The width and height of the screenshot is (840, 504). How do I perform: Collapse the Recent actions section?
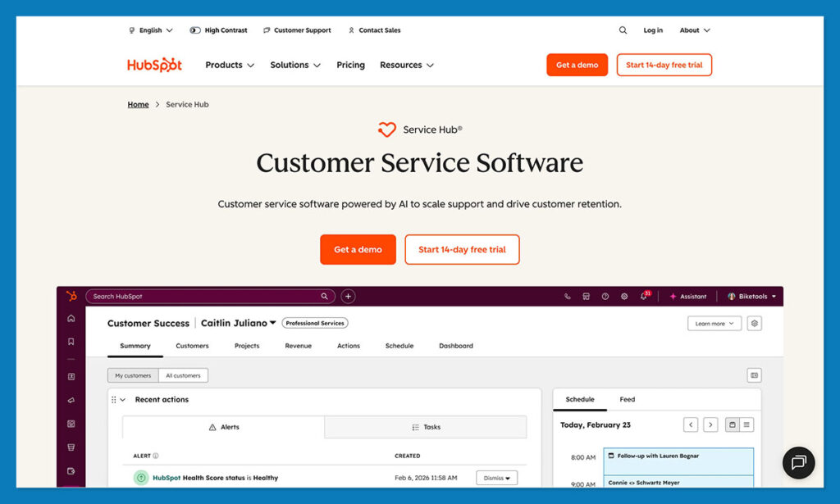click(x=123, y=400)
